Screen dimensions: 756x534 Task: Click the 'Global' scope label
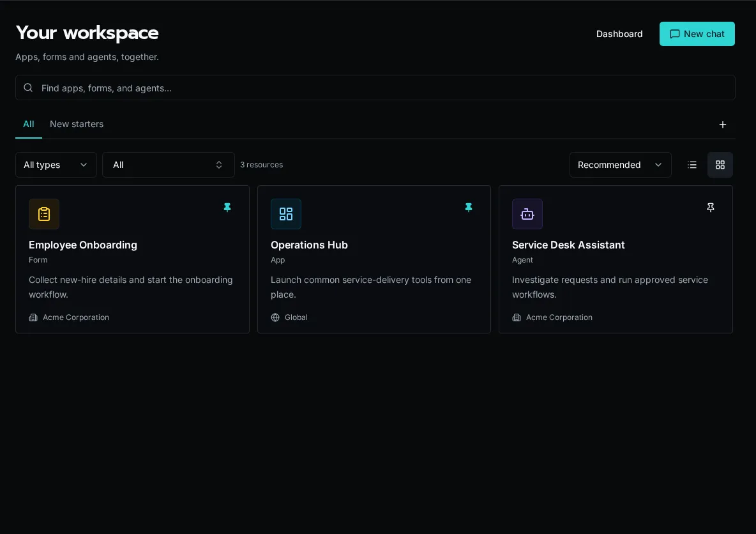[x=296, y=317]
